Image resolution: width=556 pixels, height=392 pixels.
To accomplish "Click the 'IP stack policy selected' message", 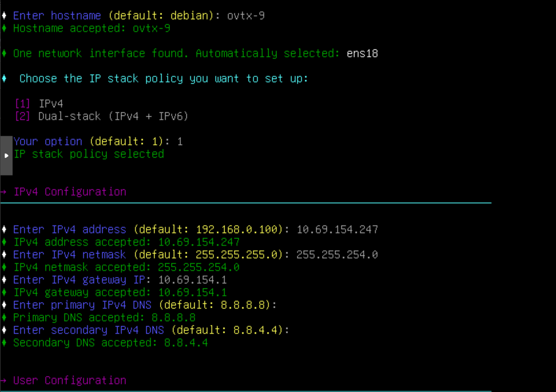I will 89,154.
